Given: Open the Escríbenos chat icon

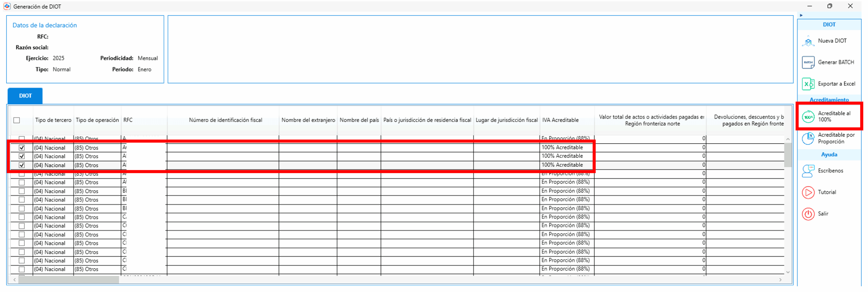Looking at the screenshot, I should 808,171.
